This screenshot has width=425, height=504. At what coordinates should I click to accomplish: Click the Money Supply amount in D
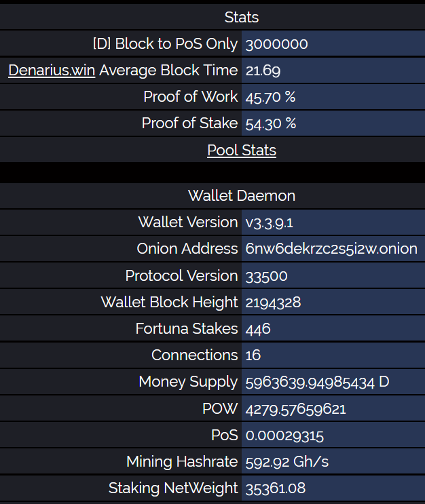pos(317,382)
